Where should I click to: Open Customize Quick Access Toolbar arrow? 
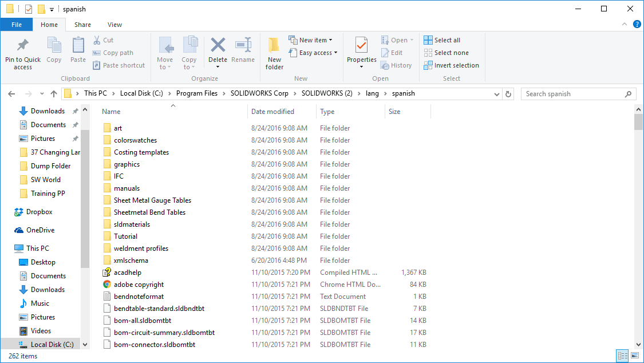tap(52, 9)
